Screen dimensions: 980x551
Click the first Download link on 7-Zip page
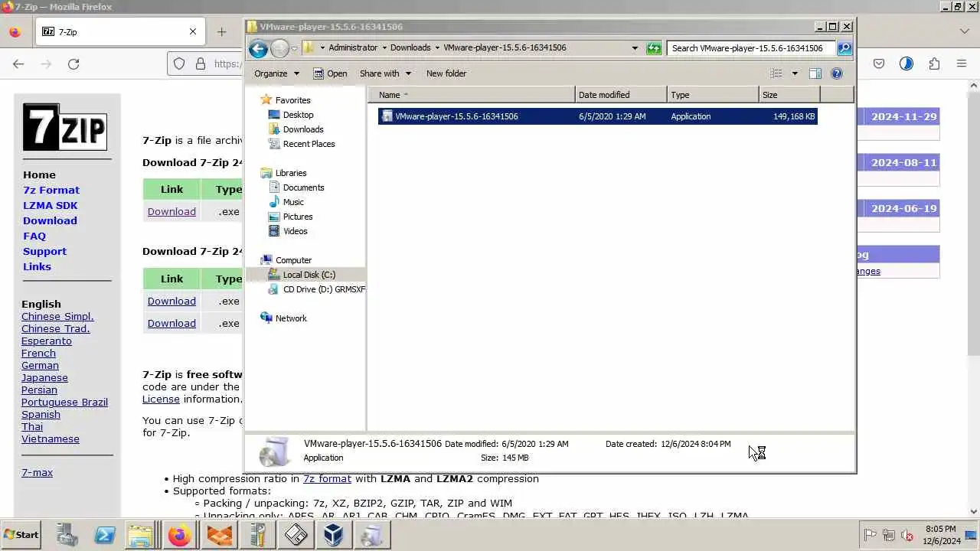point(171,211)
